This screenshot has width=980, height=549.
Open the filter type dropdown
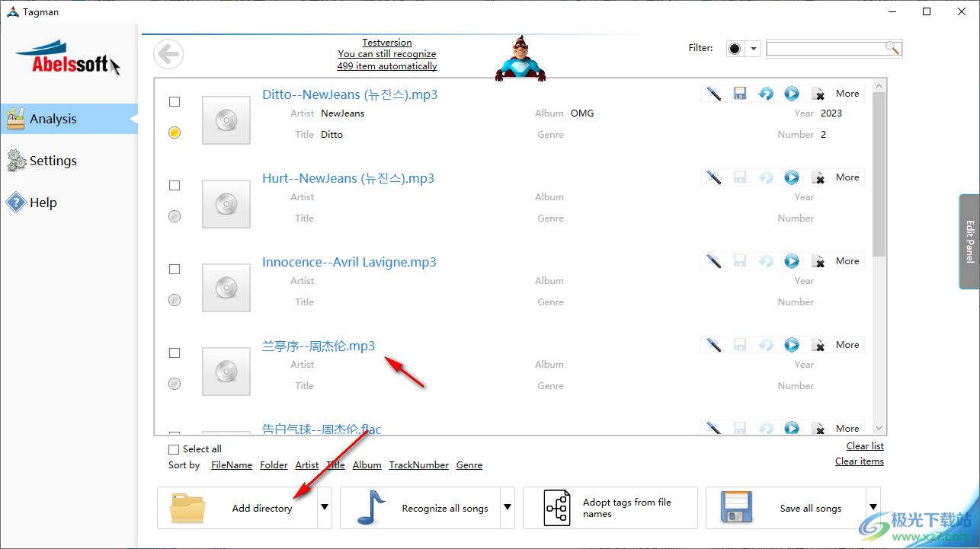point(752,47)
